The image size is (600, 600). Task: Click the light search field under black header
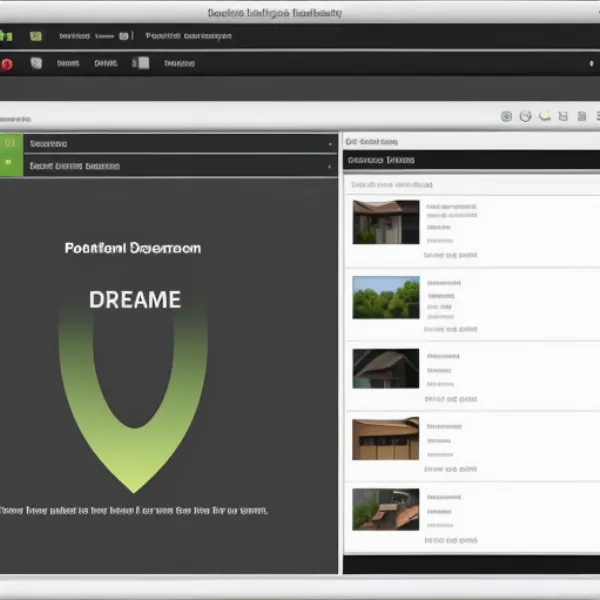471,185
